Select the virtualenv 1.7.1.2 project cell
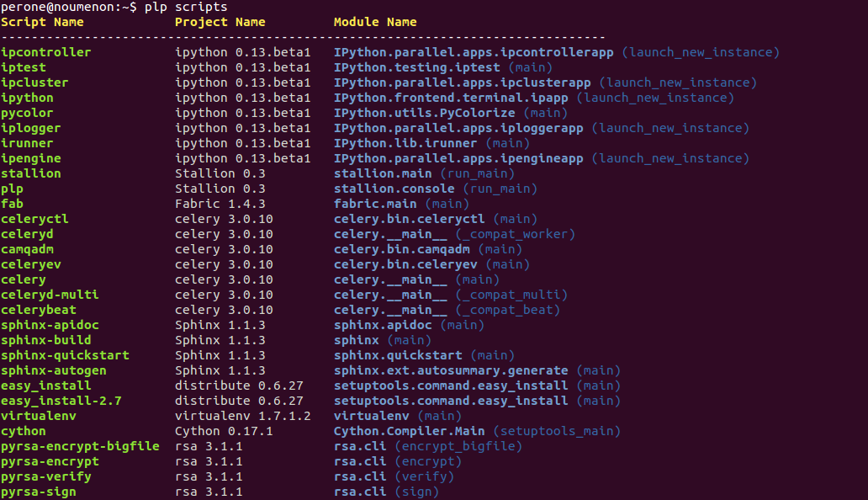 [242, 416]
